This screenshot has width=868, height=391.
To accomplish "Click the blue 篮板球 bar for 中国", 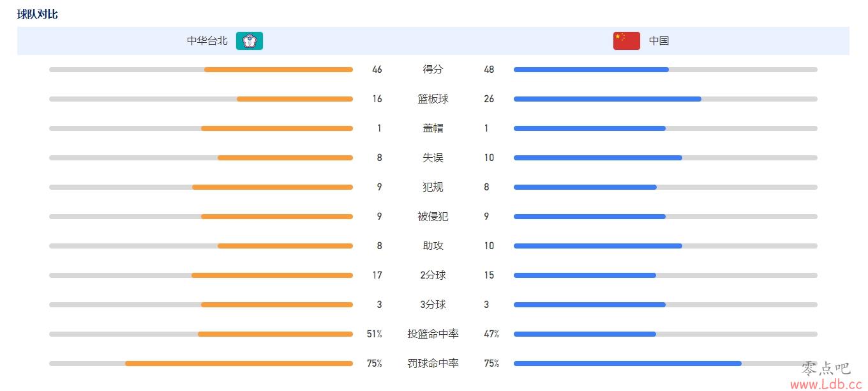I will 608,99.
